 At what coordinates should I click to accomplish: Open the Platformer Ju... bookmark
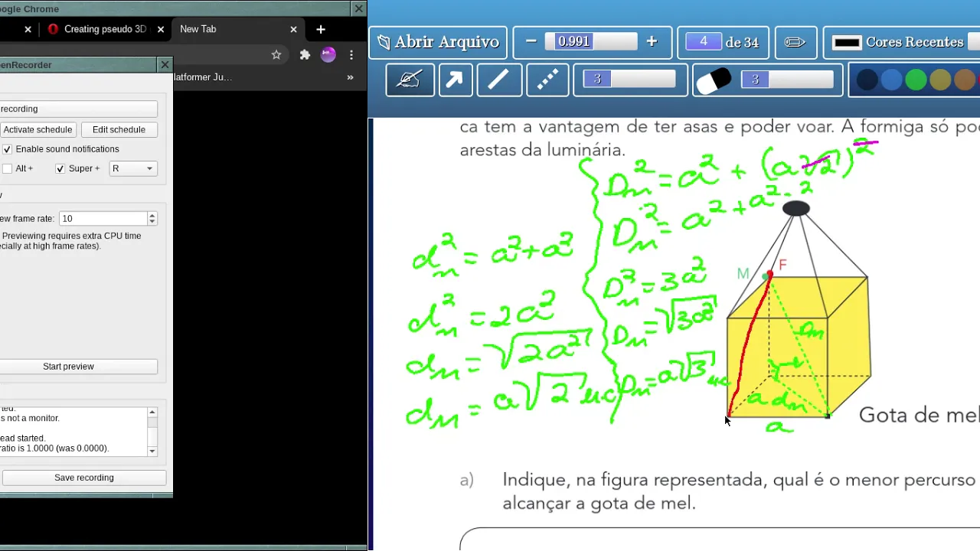(x=203, y=77)
